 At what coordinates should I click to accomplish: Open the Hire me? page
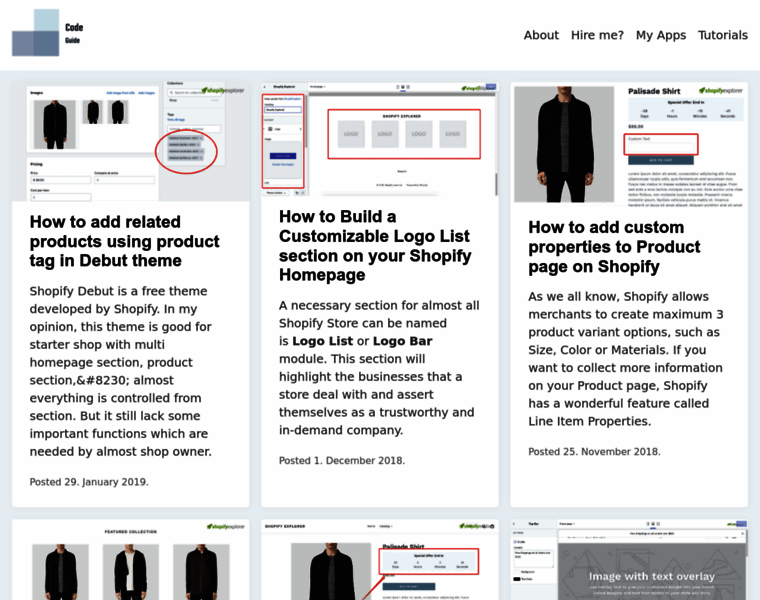tap(597, 35)
